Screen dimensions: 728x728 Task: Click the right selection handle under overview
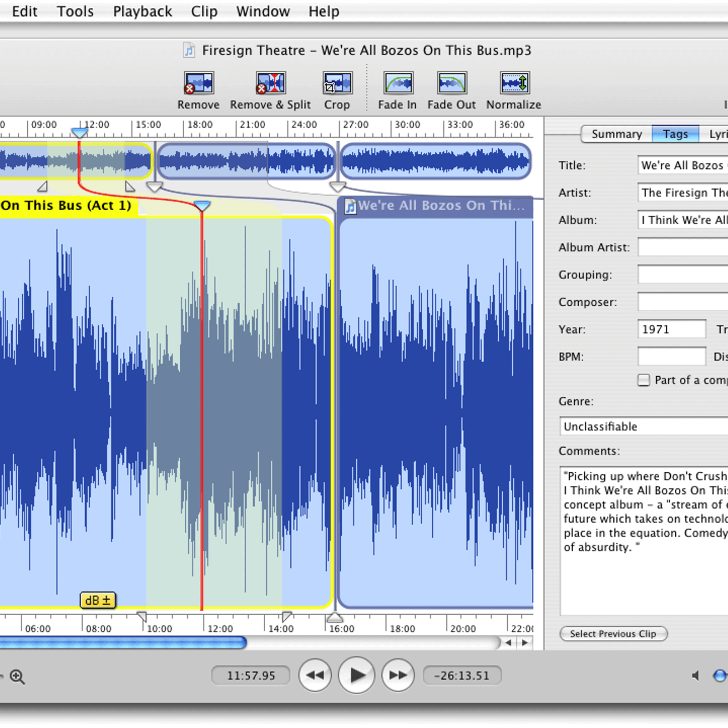(130, 186)
